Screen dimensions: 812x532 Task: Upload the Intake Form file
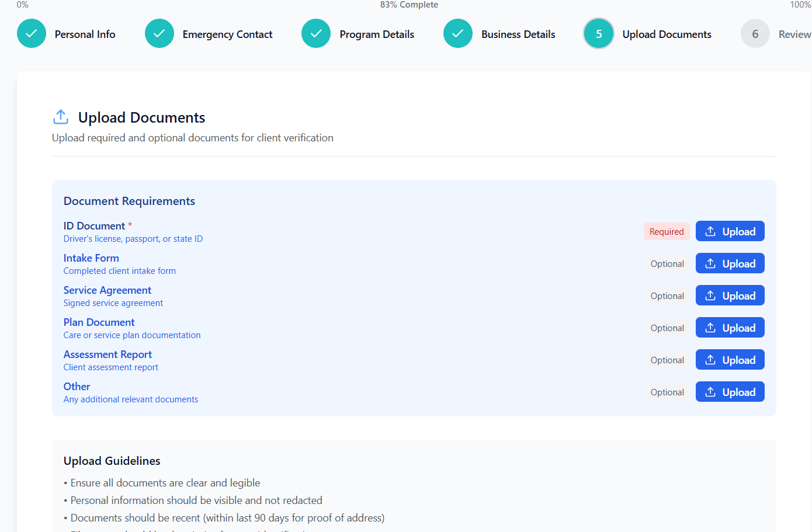point(730,263)
